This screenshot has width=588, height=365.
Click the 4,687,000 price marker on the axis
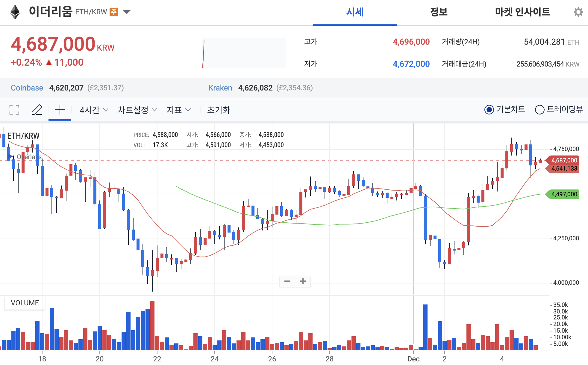pos(565,160)
